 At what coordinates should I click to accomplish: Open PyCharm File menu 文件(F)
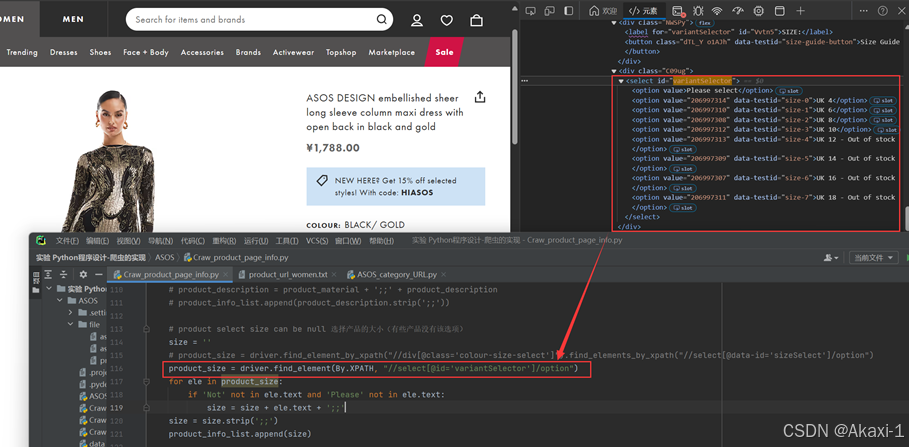(x=67, y=241)
